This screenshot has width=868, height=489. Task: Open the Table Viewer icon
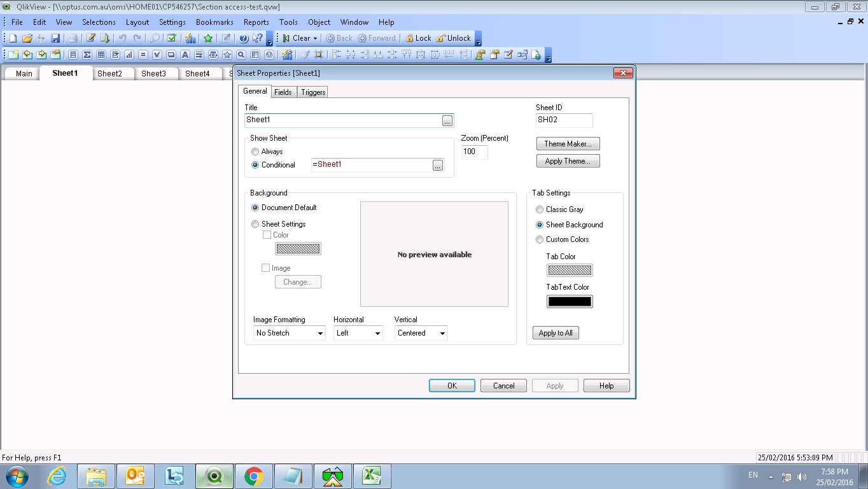(522, 55)
